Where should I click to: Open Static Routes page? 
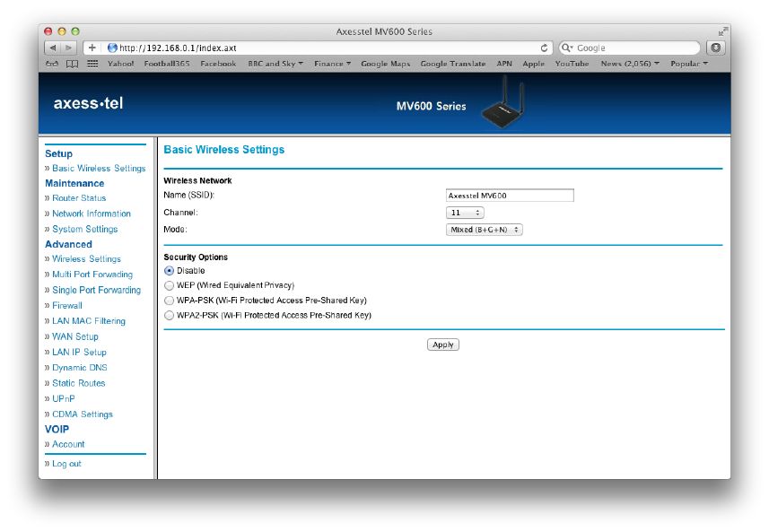78,383
